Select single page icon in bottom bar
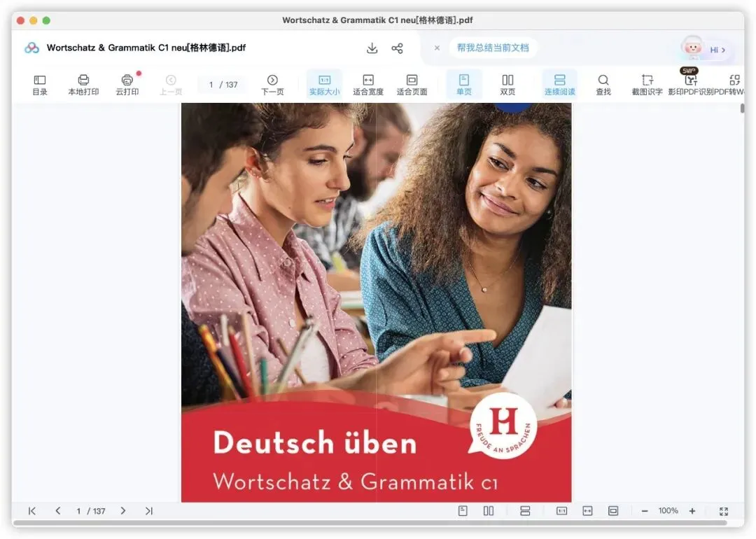This screenshot has width=756, height=539. 463,510
